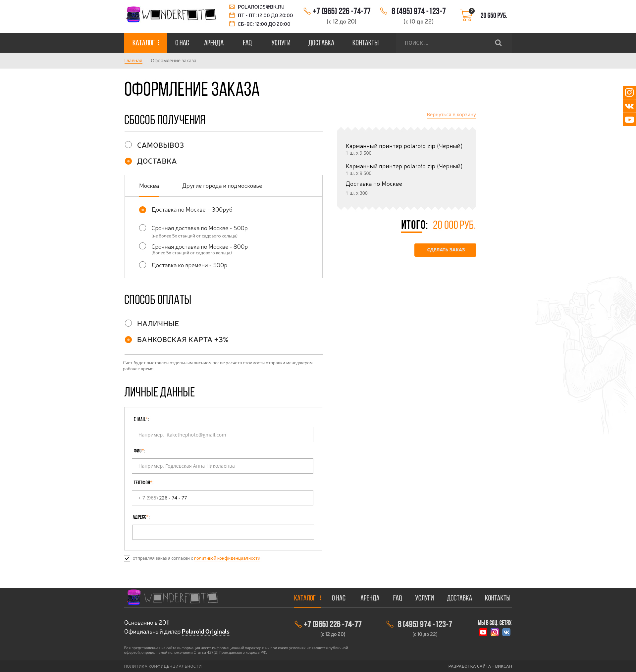
Task: Open the shopping cart icon in header
Action: [466, 16]
